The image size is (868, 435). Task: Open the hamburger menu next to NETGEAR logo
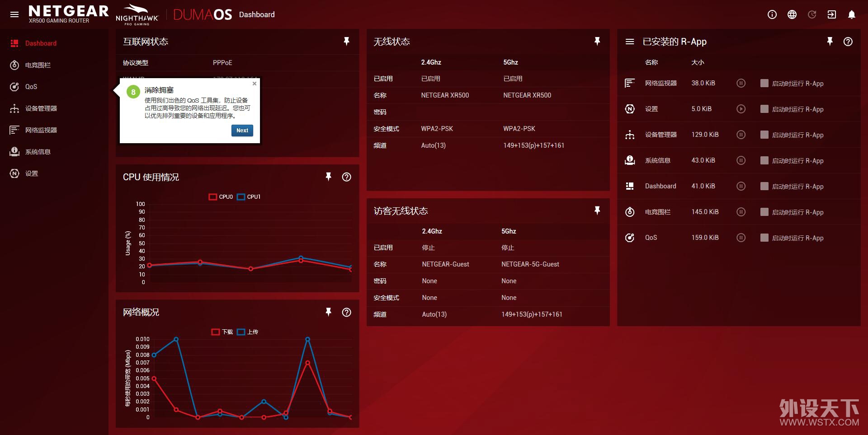14,14
